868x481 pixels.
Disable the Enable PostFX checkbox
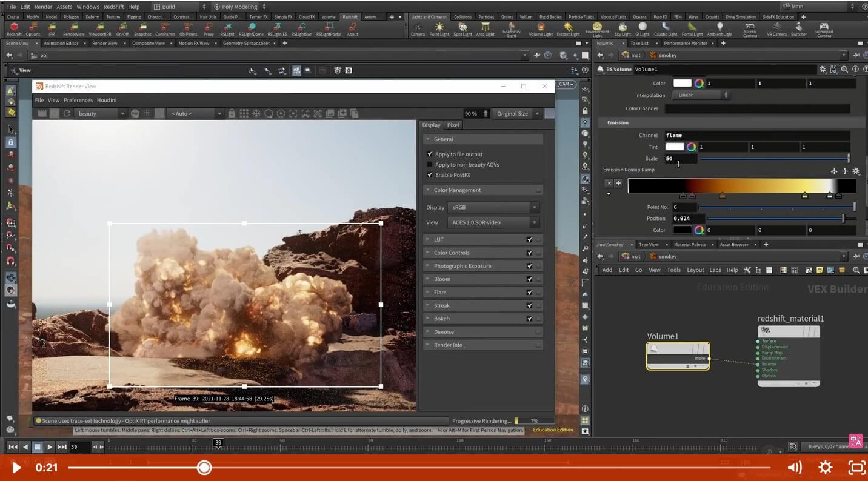(x=430, y=175)
